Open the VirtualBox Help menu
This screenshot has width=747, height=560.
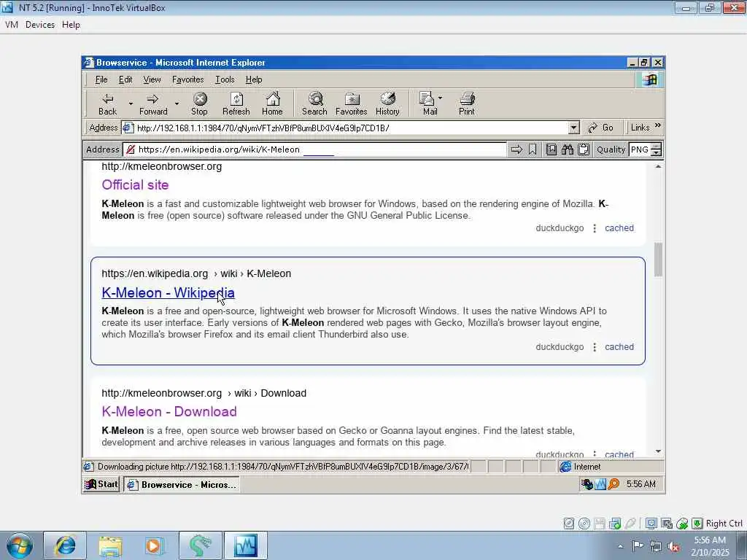click(71, 25)
